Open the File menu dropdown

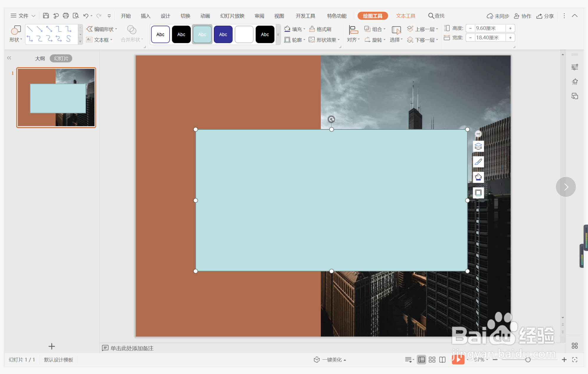[x=23, y=16]
